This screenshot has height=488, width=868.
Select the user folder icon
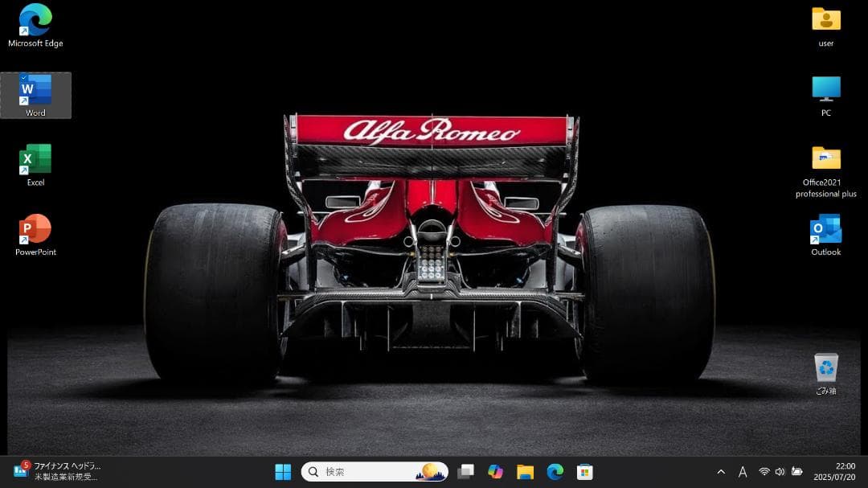click(x=826, y=26)
